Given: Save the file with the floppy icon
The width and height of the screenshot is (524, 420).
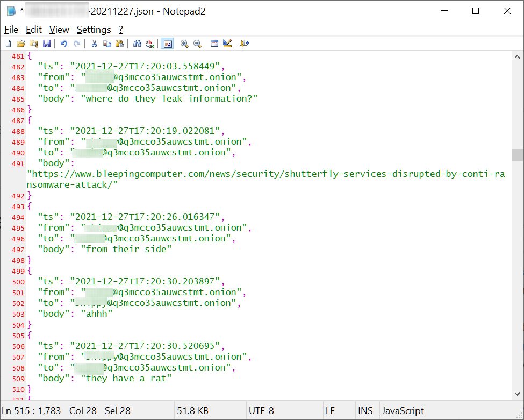Looking at the screenshot, I should point(46,44).
